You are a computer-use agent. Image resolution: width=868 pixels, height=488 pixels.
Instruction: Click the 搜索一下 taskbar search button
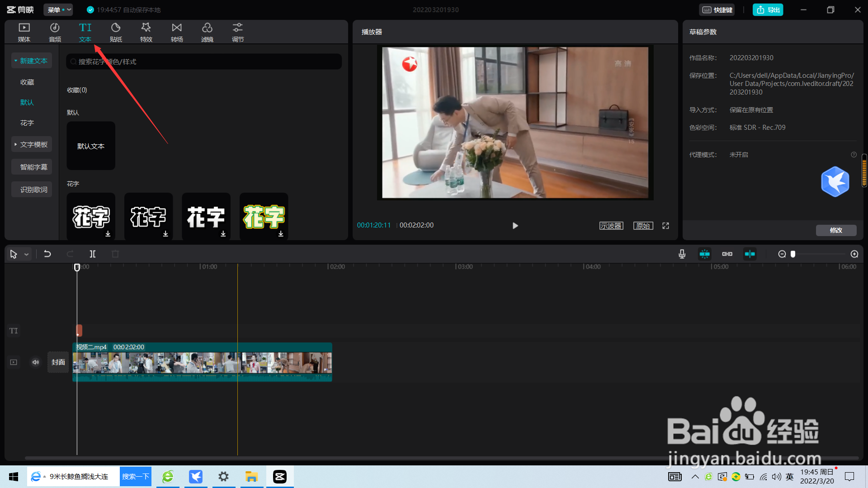pos(135,477)
